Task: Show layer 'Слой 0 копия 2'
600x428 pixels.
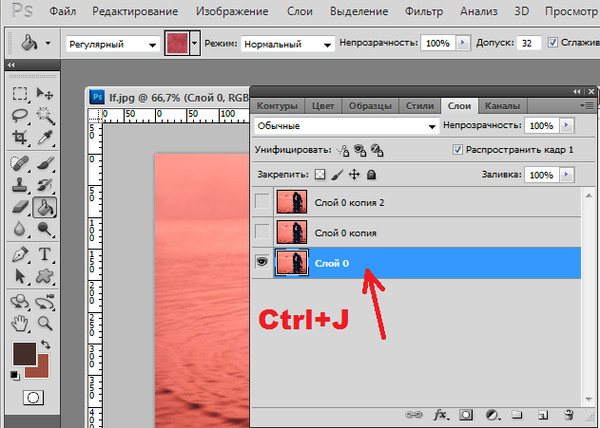Action: pyautogui.click(x=262, y=201)
